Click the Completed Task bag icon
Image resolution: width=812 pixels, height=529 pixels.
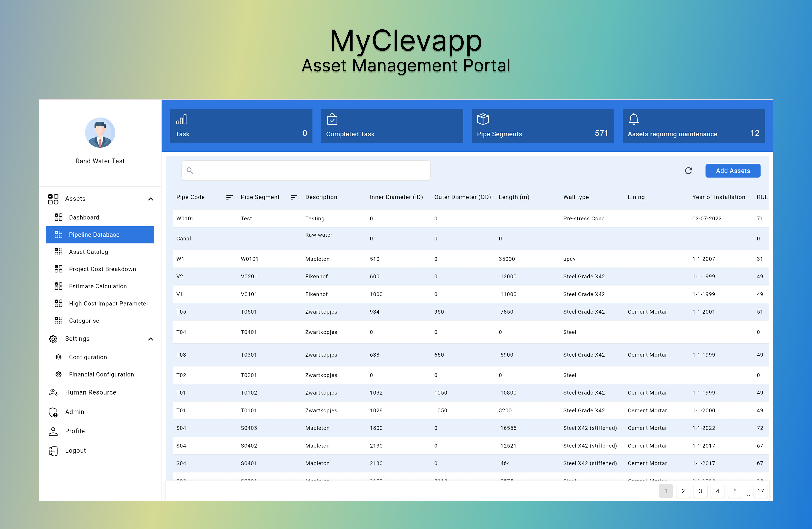tap(332, 119)
